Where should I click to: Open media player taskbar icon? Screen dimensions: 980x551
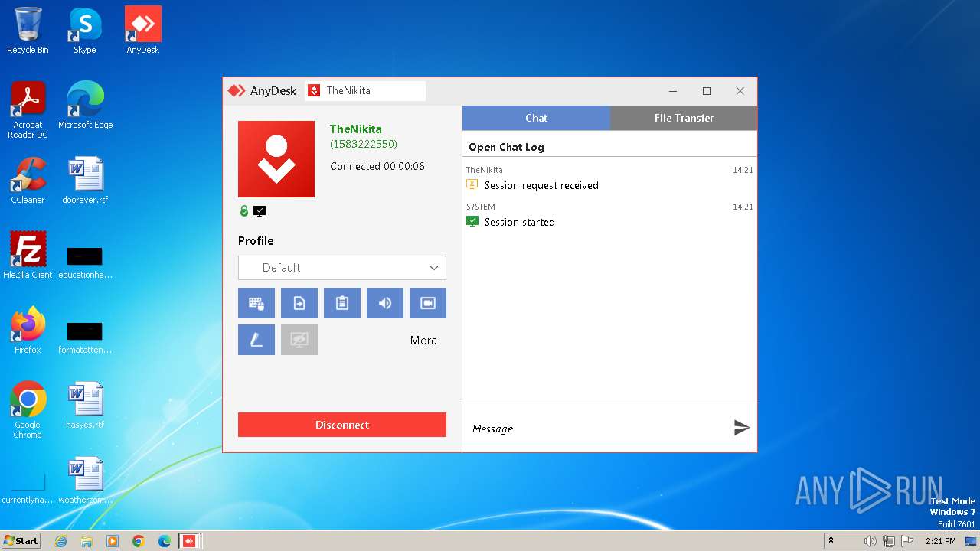(x=113, y=541)
